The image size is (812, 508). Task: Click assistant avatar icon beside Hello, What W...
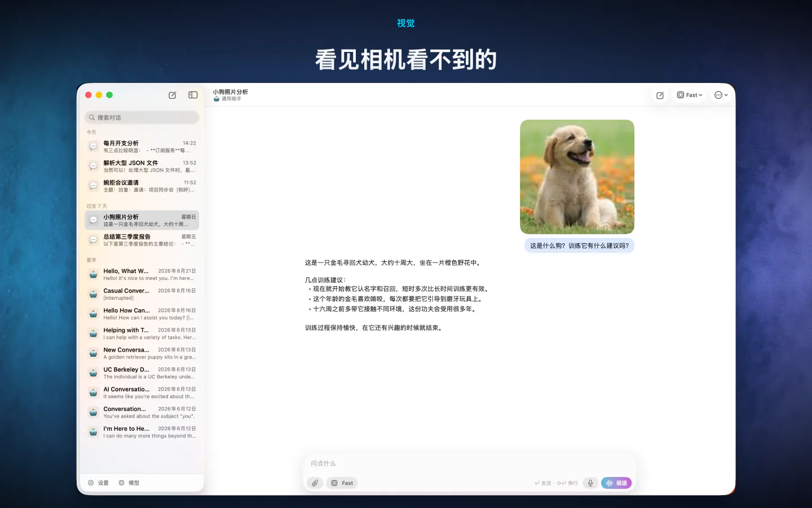[94, 275]
